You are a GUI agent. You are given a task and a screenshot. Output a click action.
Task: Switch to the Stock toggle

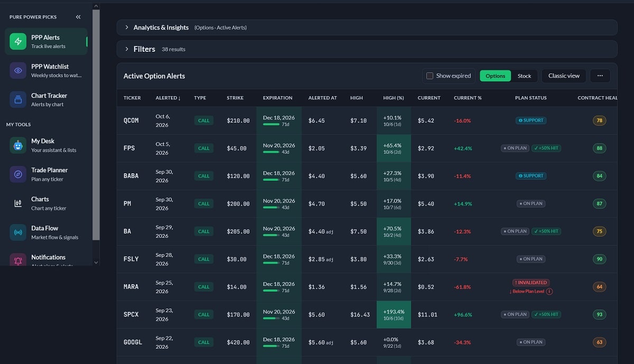(524, 76)
